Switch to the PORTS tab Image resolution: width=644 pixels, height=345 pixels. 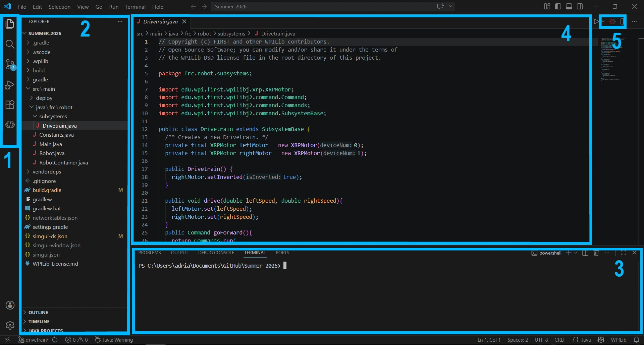[x=282, y=253]
